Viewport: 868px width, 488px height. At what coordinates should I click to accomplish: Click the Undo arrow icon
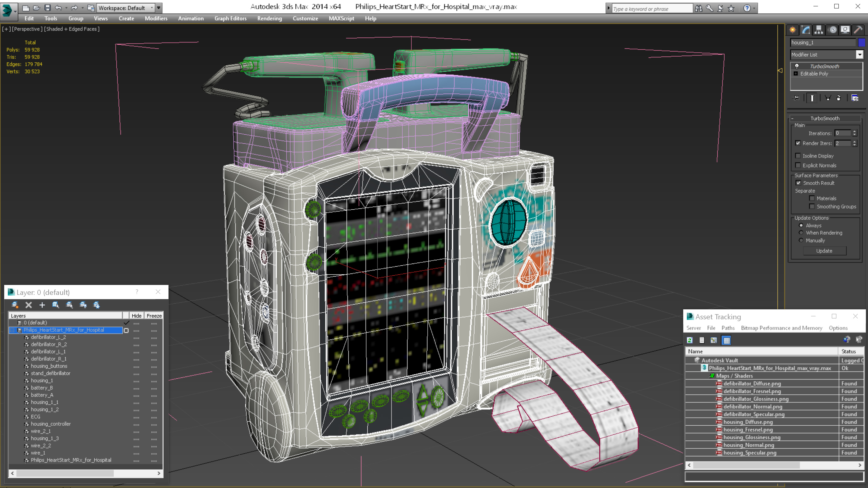(x=58, y=8)
